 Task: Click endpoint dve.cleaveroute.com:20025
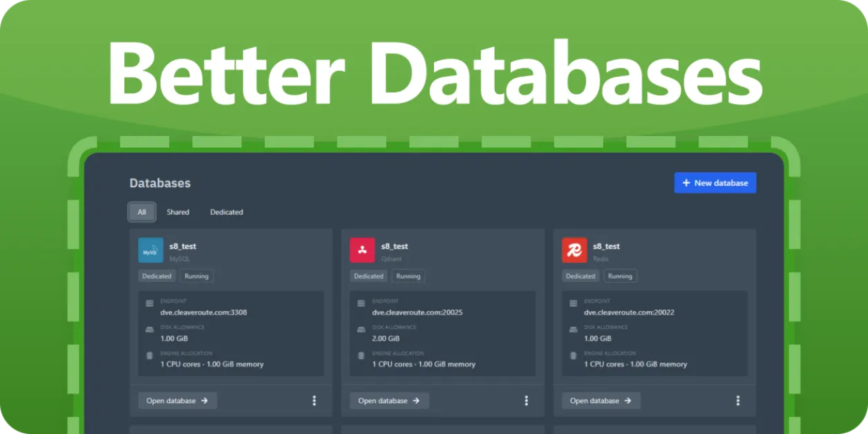click(417, 312)
